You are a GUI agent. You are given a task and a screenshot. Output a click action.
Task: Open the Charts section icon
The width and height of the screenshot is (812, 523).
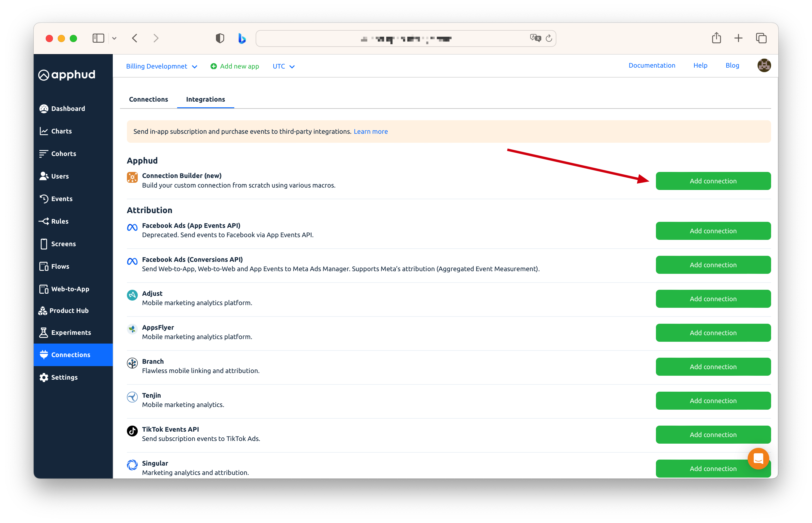point(44,131)
